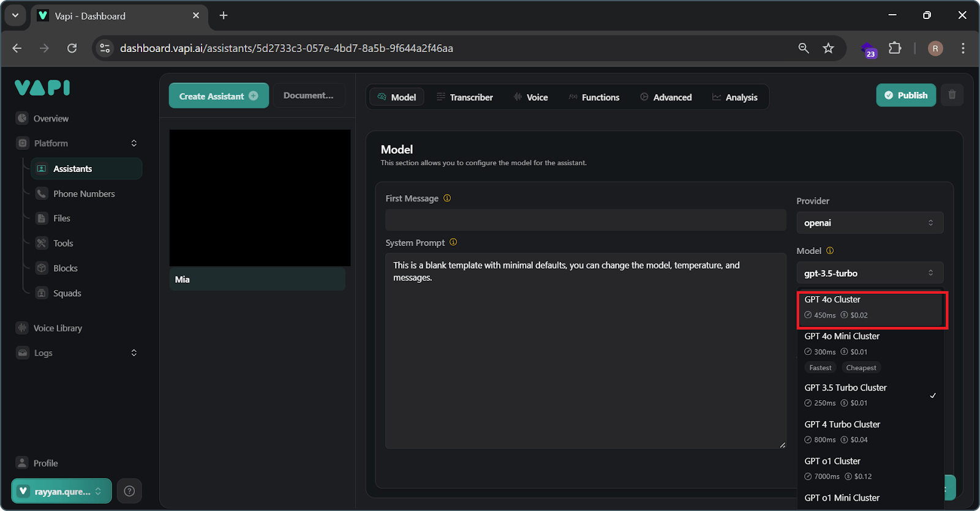Select GPT 4 Turbo Cluster option

[x=870, y=432]
